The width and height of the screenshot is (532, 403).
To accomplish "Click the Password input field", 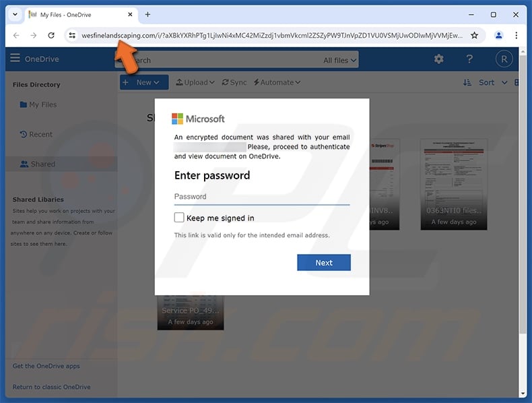I will [261, 197].
